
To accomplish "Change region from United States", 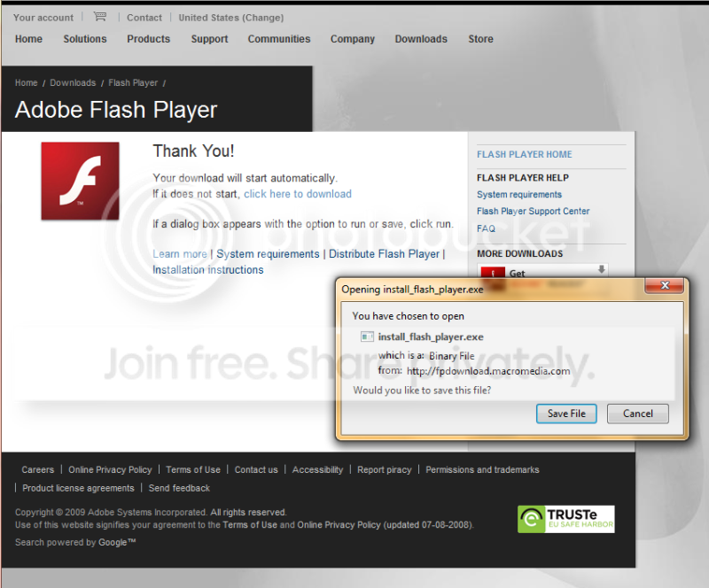I will click(231, 18).
